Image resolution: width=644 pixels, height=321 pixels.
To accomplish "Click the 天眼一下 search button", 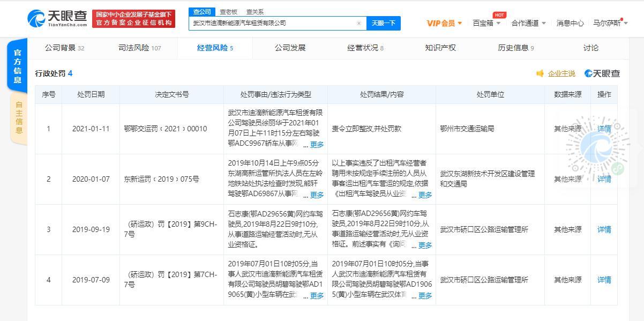I will tap(383, 23).
